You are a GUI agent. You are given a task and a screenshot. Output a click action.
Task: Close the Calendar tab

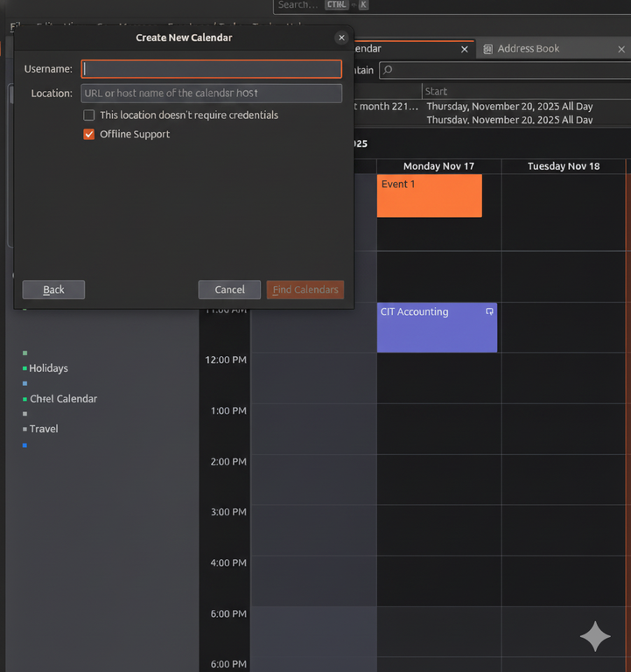coord(464,49)
